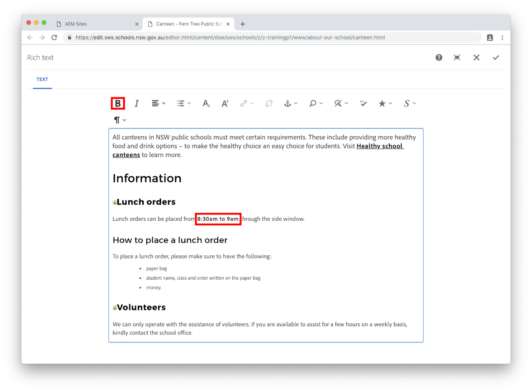The width and height of the screenshot is (532, 392).
Task: Click the anchor marker before Volunteers
Action: [x=115, y=308]
